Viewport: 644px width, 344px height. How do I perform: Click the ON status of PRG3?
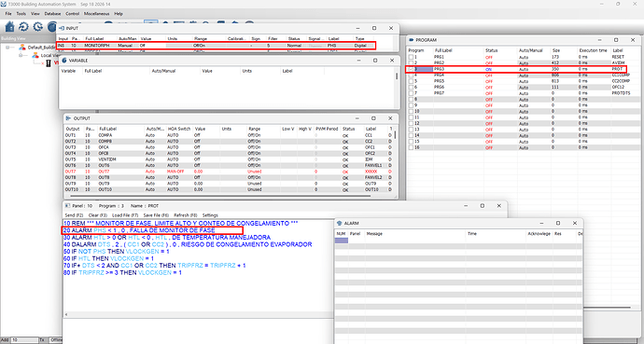click(x=488, y=69)
